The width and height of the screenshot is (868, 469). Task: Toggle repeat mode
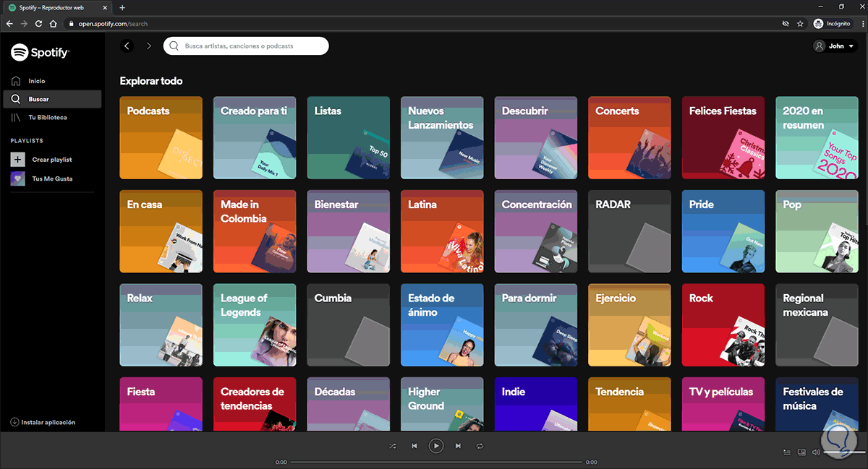click(479, 446)
